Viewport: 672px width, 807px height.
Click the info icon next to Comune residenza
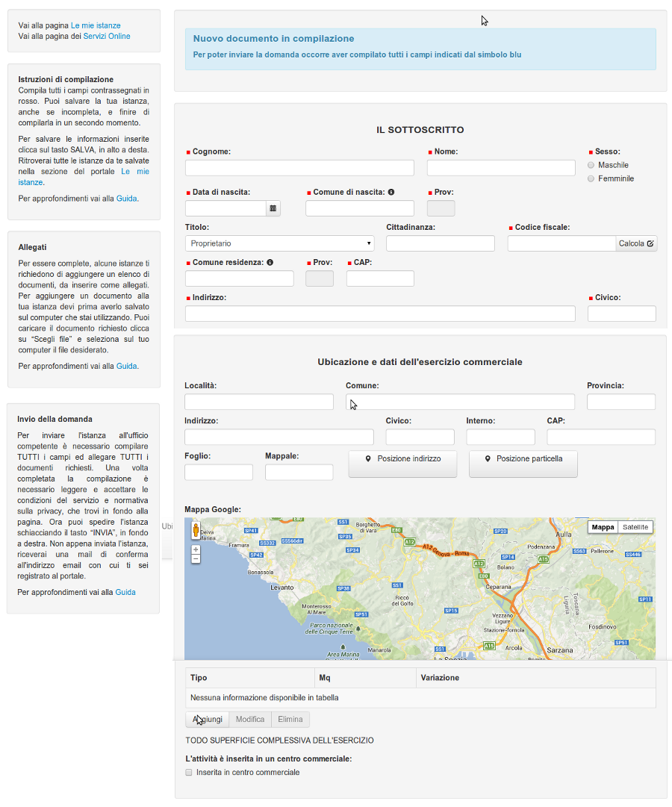click(x=270, y=263)
